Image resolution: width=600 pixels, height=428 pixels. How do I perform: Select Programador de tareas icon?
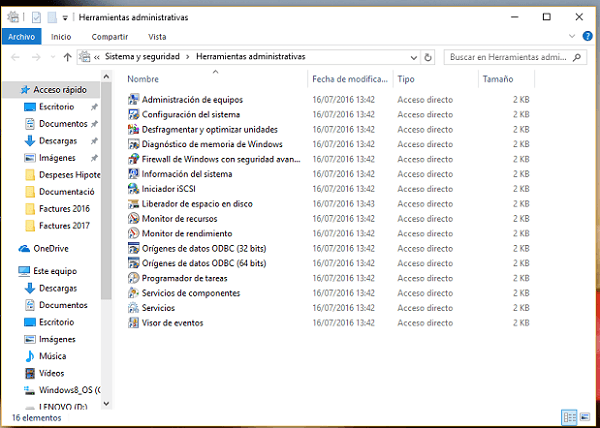coord(133,278)
